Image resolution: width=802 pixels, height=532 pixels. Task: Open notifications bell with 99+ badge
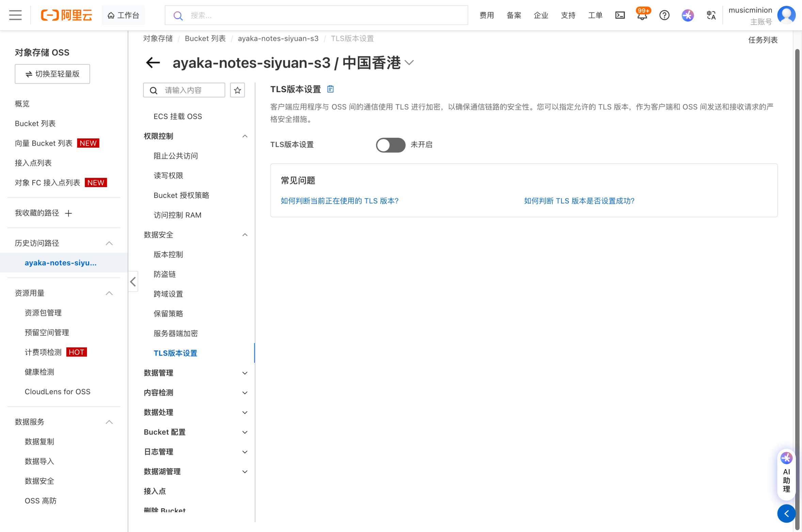[642, 15]
